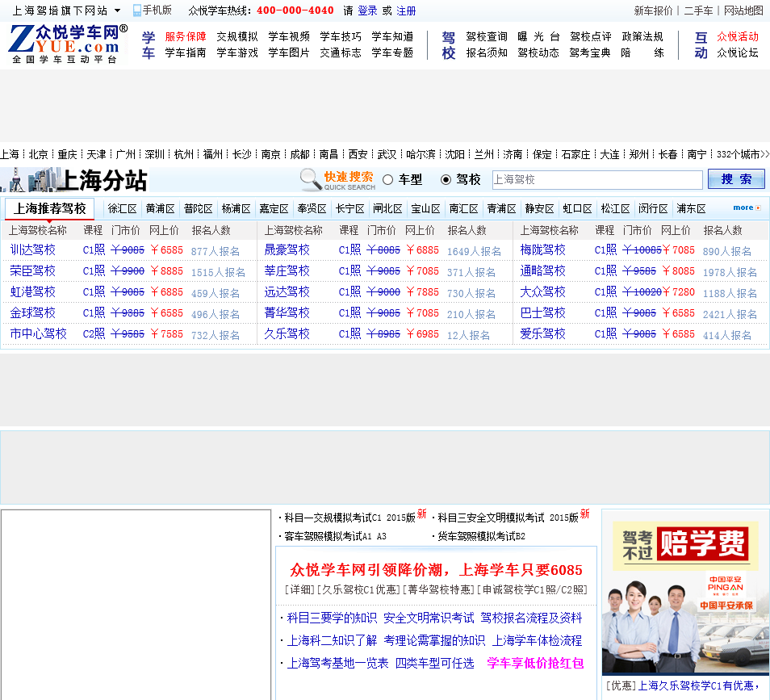Open 客车驾照模拟考试A1 A3 link
The height and width of the screenshot is (700, 770).
(336, 536)
